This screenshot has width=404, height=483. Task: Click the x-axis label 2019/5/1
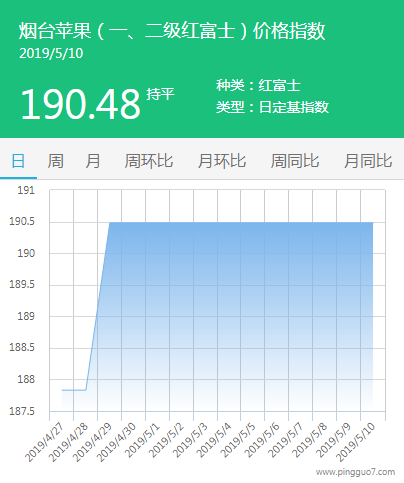pyautogui.click(x=142, y=440)
